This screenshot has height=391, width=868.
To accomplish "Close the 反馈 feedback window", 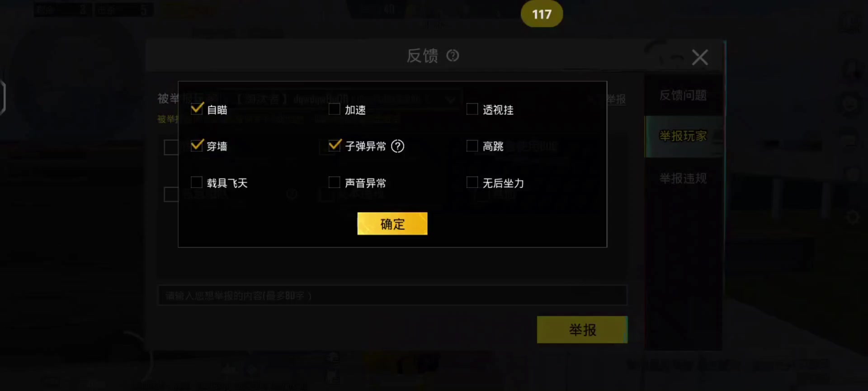I will 700,57.
